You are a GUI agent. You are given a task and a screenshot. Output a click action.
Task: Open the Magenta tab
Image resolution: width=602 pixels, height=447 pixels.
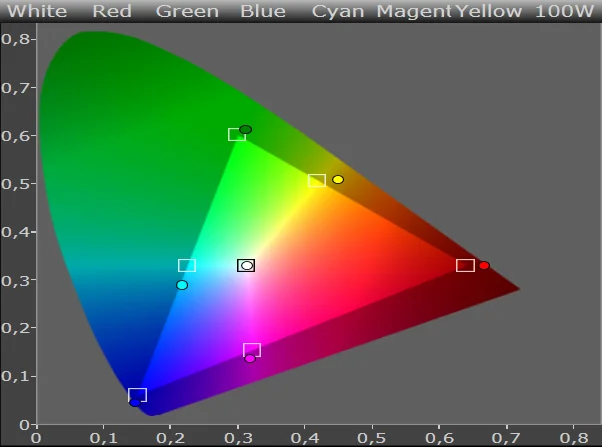414,12
